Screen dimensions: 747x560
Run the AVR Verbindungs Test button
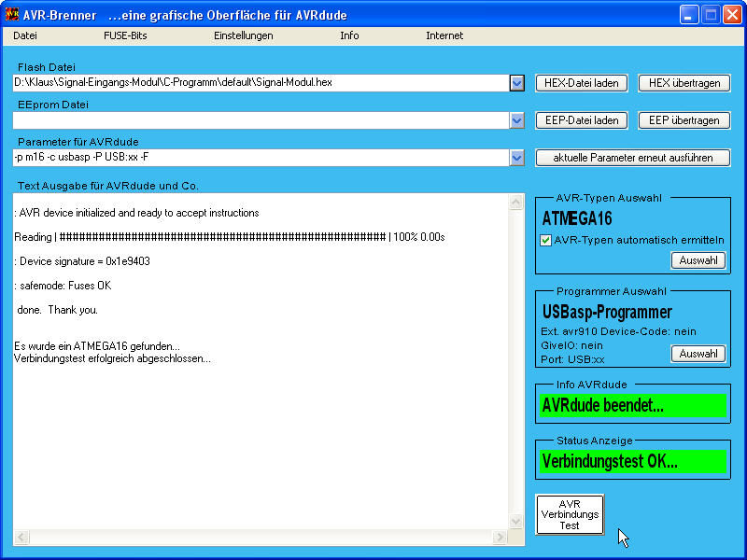click(x=570, y=515)
